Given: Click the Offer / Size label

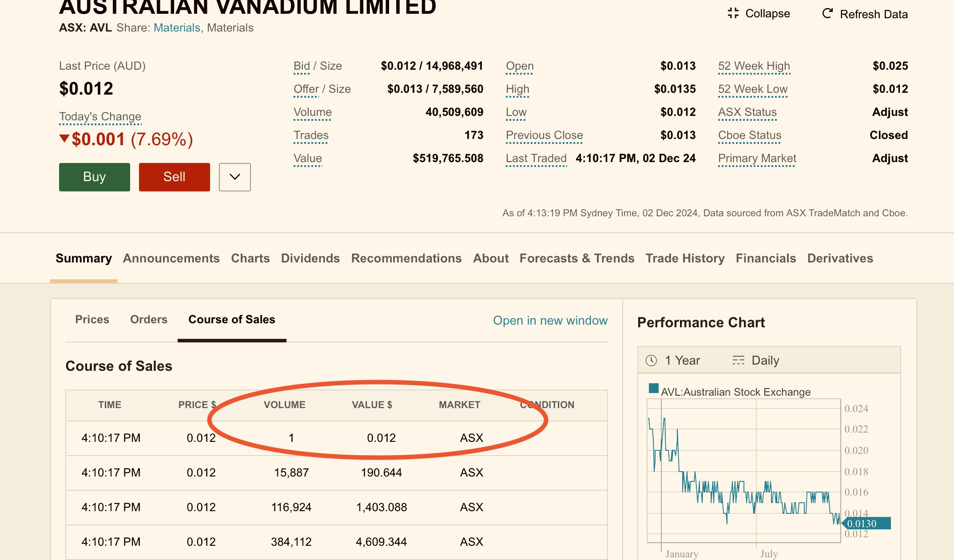Looking at the screenshot, I should click(x=322, y=89).
